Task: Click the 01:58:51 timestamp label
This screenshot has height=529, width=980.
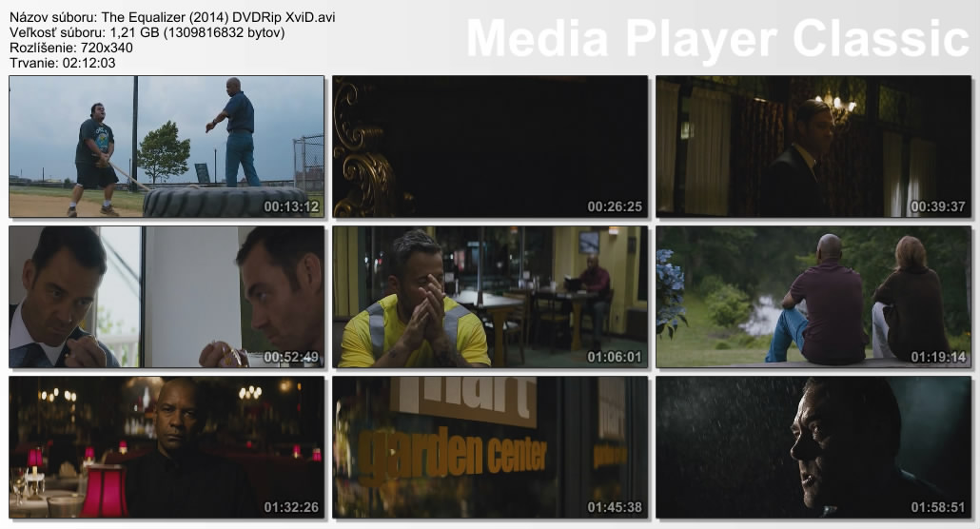Action: pos(938,507)
